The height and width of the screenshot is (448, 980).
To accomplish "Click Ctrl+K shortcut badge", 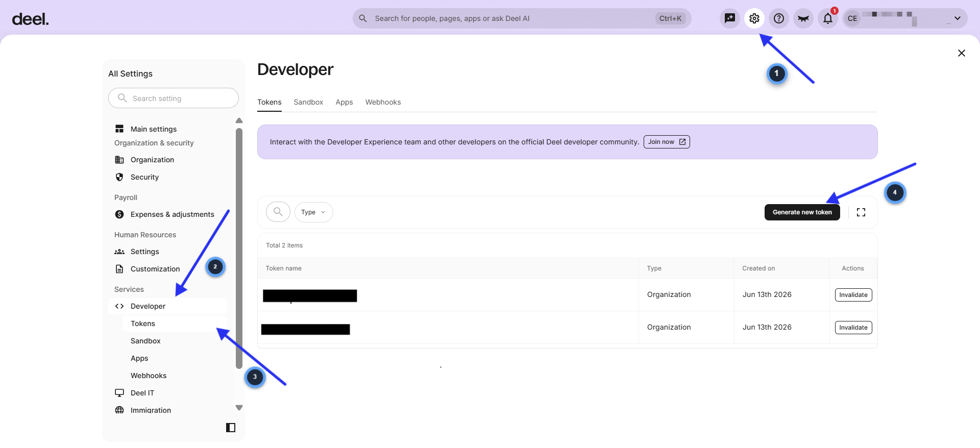I will click(x=670, y=18).
